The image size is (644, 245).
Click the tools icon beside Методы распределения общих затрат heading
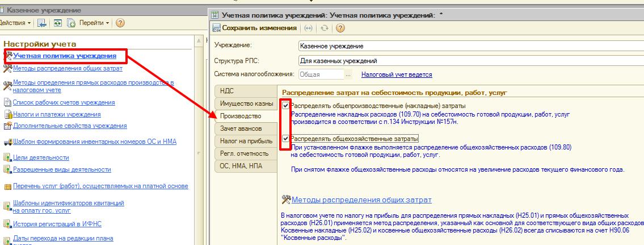click(286, 200)
